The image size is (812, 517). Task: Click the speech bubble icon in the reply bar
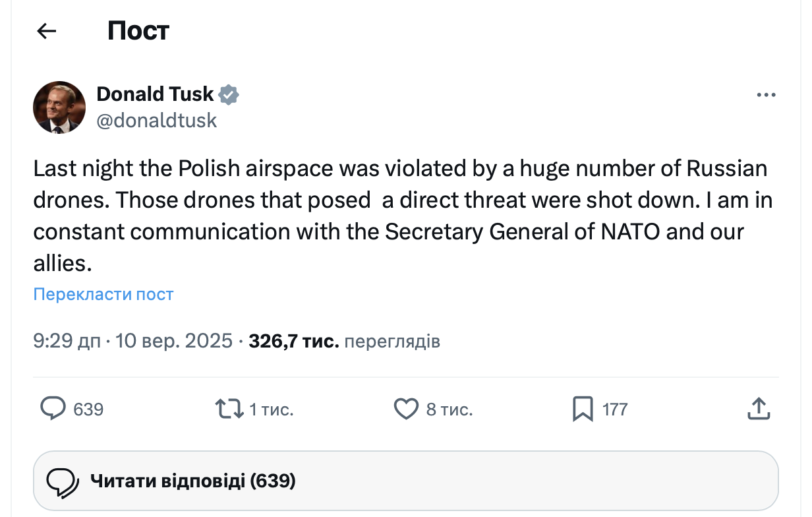64,480
